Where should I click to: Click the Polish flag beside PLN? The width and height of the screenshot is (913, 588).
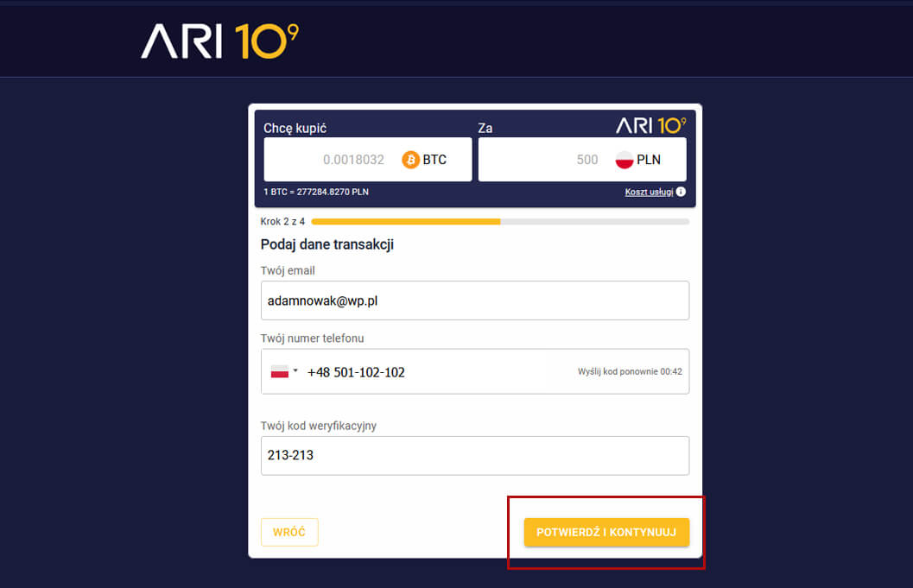(624, 160)
